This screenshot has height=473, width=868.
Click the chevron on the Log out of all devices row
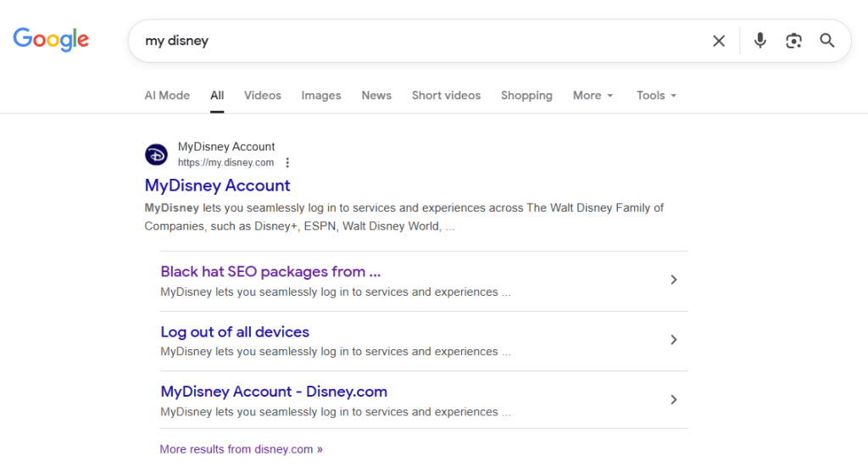[x=674, y=340]
